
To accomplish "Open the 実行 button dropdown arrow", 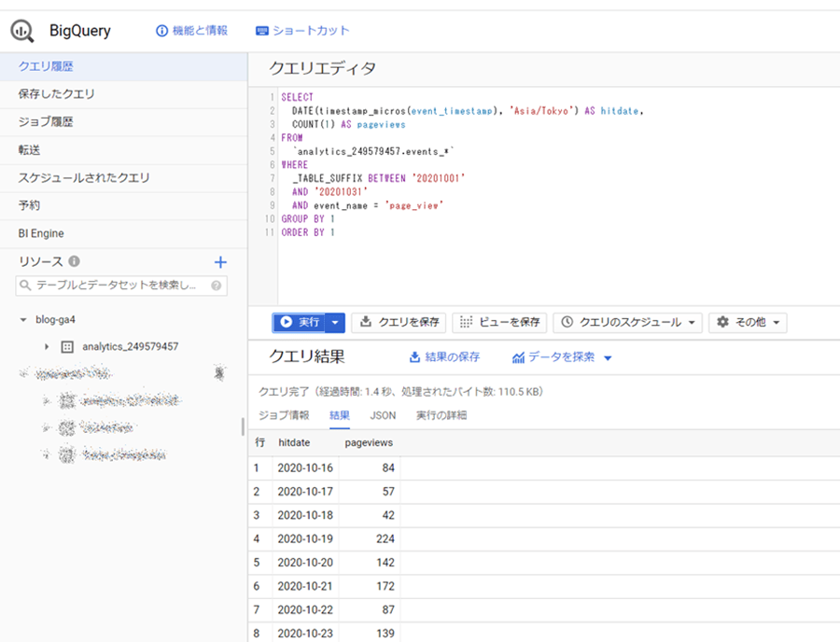I will pos(335,322).
